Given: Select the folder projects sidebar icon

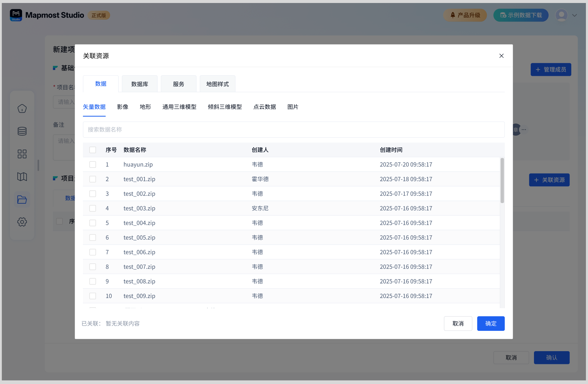Looking at the screenshot, I should tap(22, 199).
